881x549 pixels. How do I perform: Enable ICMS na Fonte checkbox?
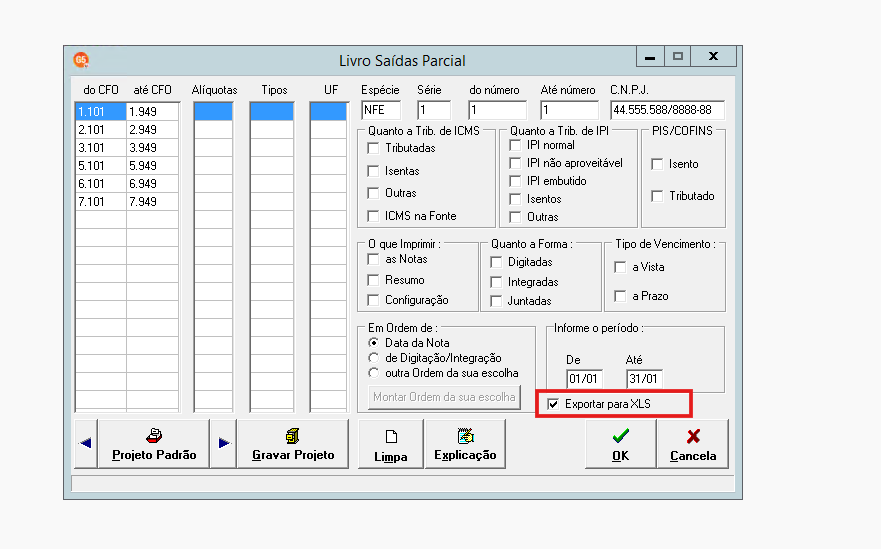(x=373, y=216)
